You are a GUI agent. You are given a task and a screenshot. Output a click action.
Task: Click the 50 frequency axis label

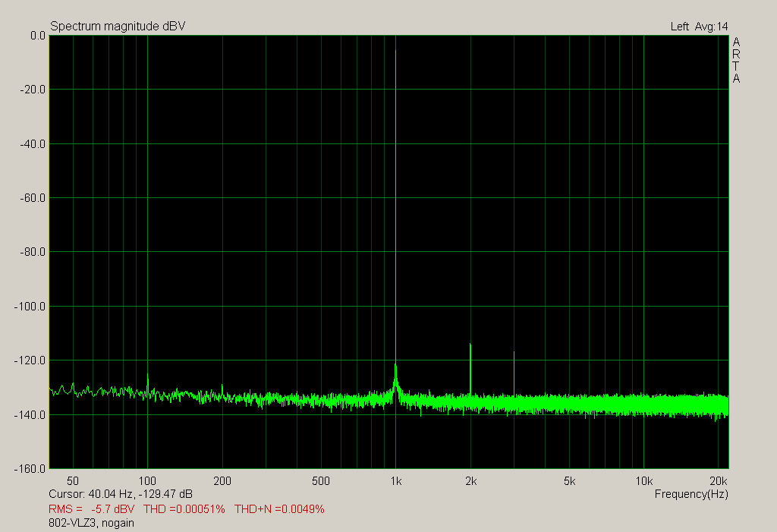73,481
